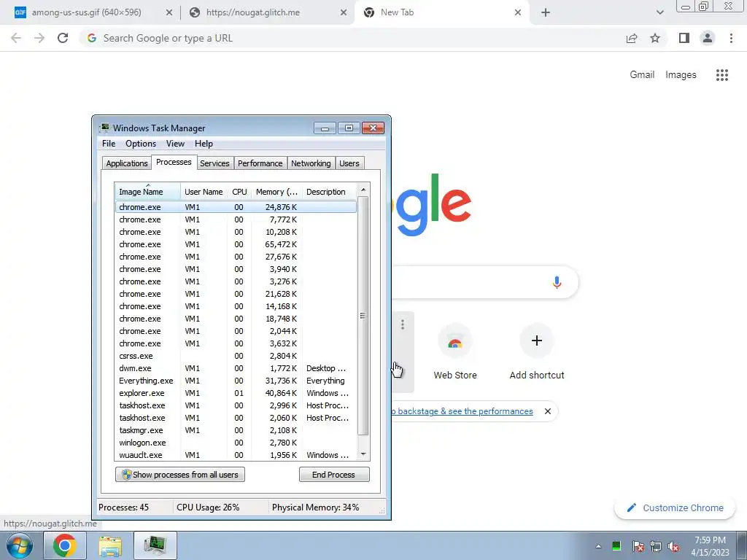
Task: Click Task Manager taskbar button
Action: [x=155, y=545]
